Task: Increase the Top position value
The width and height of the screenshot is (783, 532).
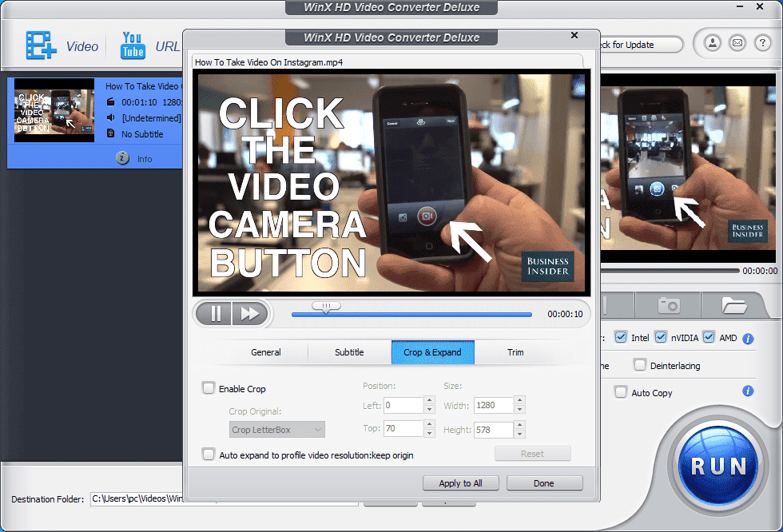Action: [430, 423]
